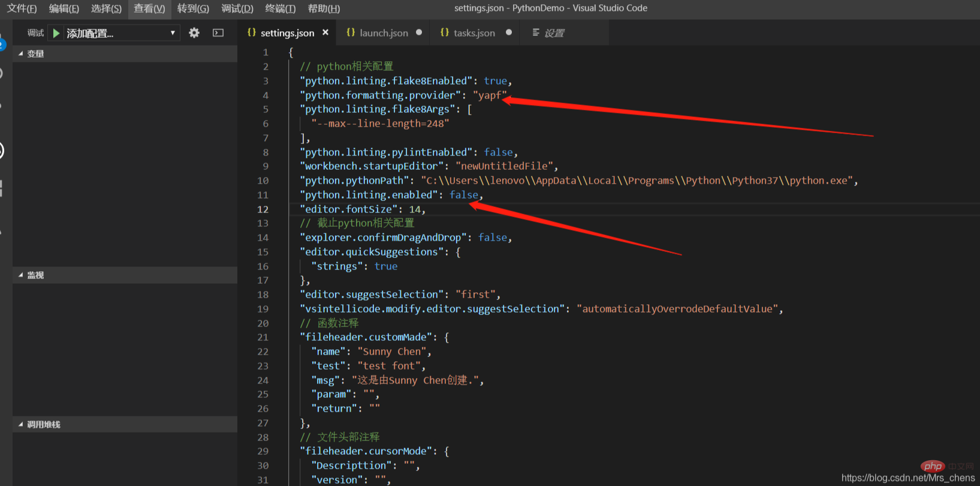Image resolution: width=980 pixels, height=486 pixels.
Task: Start debugging with the green play button
Action: (x=56, y=33)
